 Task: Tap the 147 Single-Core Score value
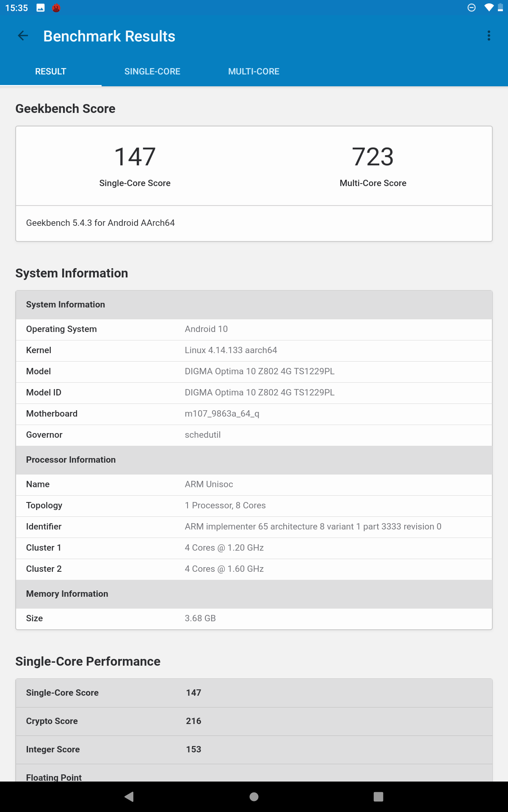135,156
